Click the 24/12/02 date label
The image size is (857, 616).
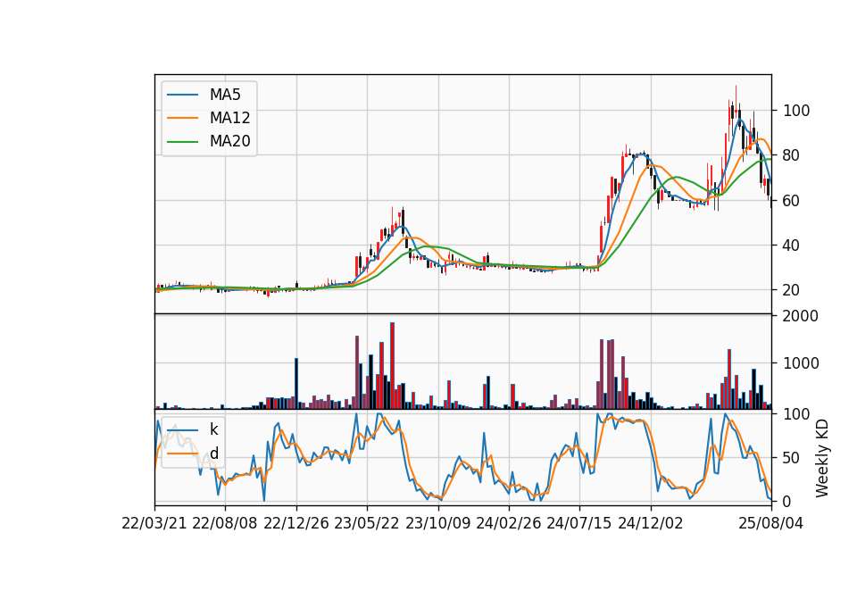click(651, 523)
